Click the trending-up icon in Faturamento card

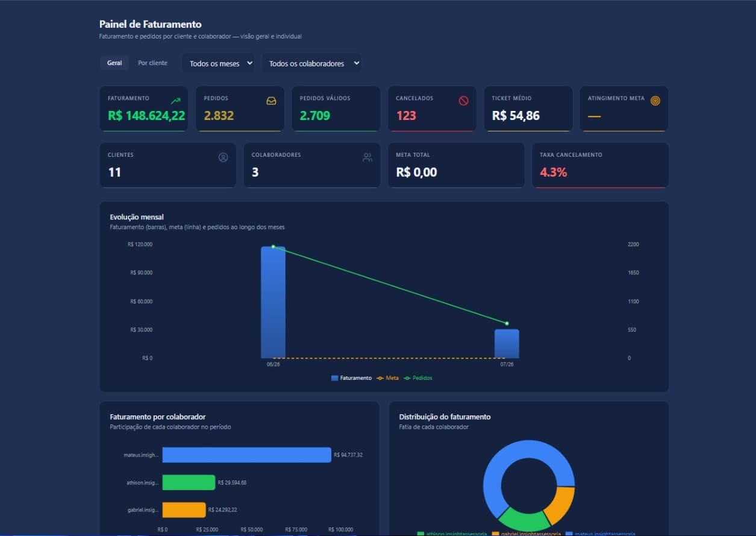175,101
